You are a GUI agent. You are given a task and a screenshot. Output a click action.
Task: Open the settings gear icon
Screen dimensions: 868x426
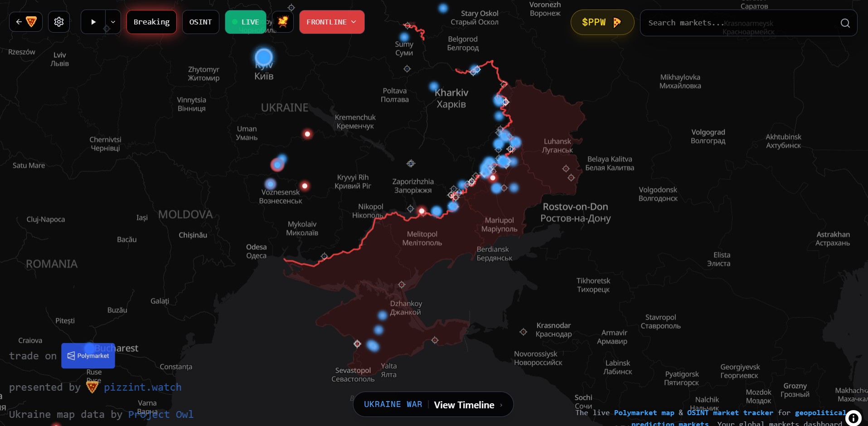pyautogui.click(x=59, y=22)
